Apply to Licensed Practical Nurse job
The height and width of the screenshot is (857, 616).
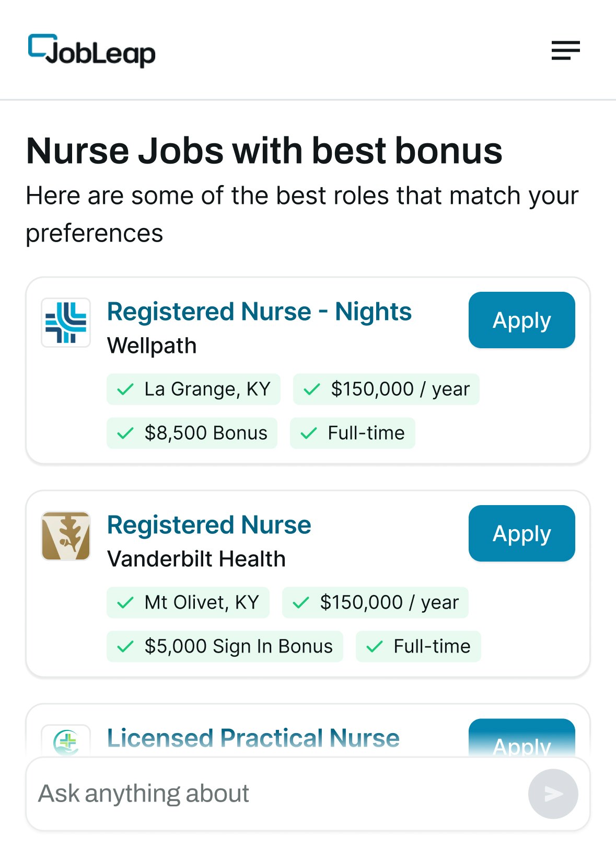521,738
